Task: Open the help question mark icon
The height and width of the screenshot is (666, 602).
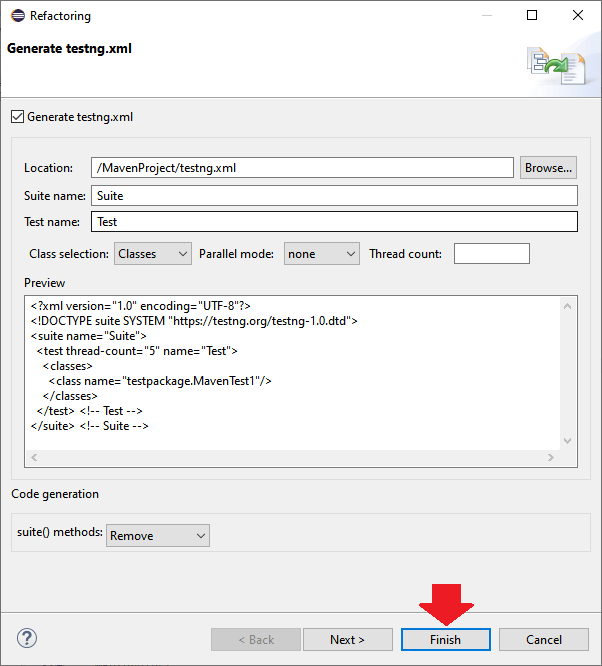Action: coord(27,638)
